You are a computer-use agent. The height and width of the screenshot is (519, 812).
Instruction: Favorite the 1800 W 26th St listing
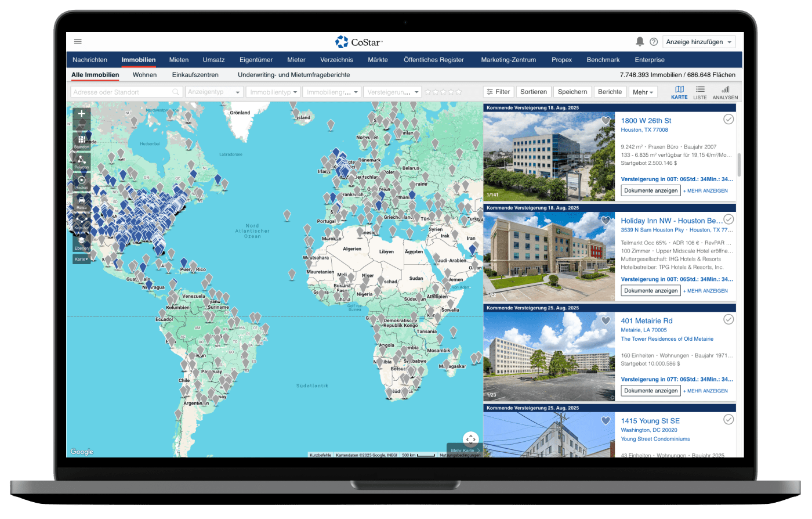click(606, 121)
